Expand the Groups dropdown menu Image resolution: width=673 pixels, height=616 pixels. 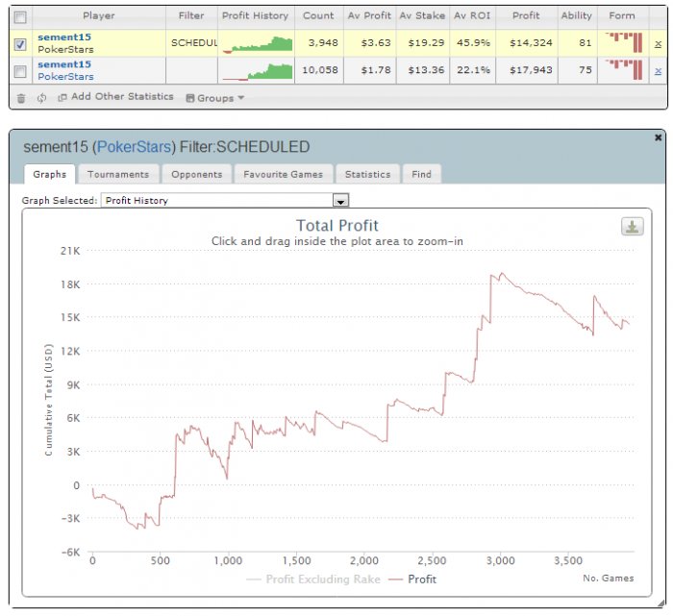click(x=215, y=98)
